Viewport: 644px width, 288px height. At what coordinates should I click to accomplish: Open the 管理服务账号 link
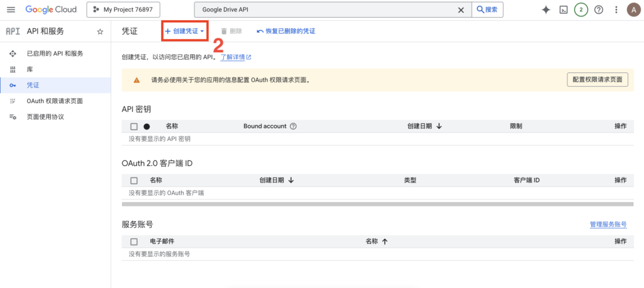pos(608,224)
